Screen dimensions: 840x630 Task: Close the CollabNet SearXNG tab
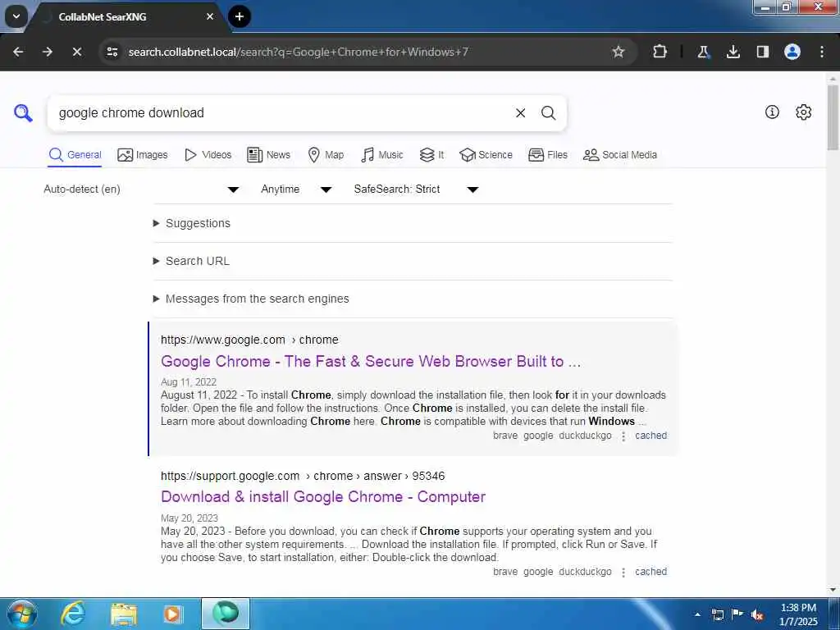point(210,16)
